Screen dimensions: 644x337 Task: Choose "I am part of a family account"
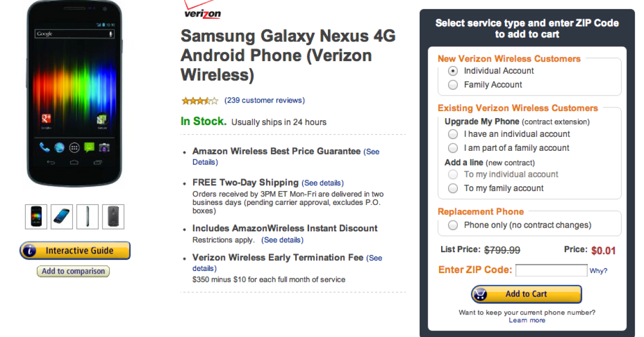click(453, 148)
